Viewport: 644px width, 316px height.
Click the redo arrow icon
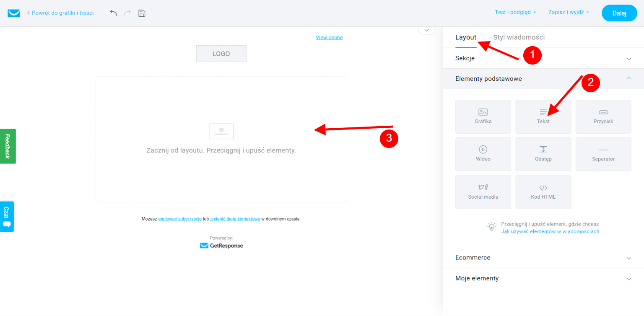click(127, 13)
